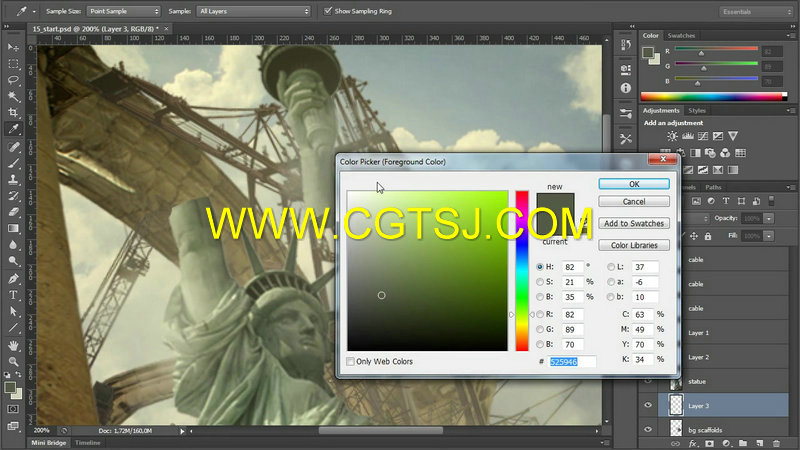The height and width of the screenshot is (450, 800).
Task: Switch to the Swatches tab
Action: pos(681,36)
